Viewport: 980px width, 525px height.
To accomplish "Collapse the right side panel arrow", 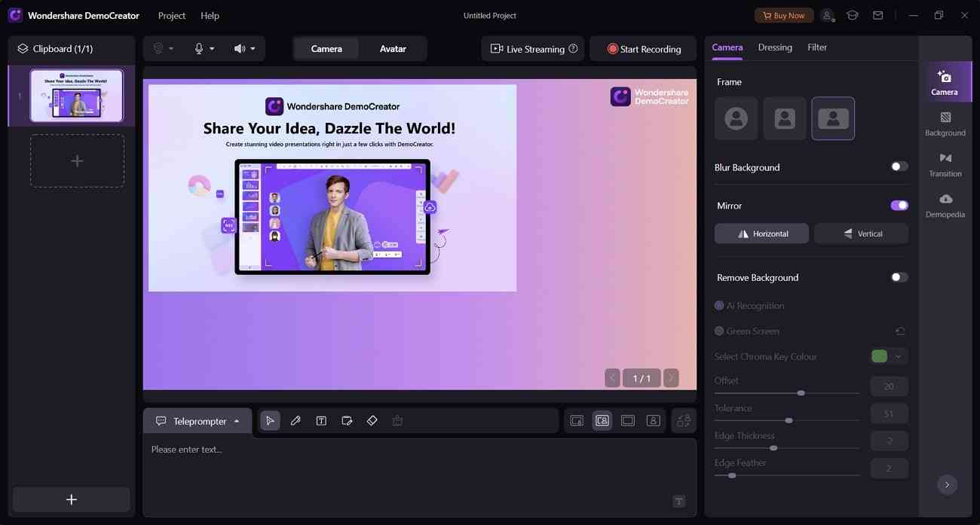I will point(947,484).
